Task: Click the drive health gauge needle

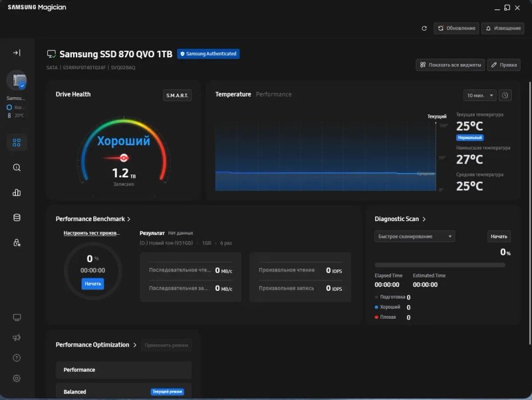Action: [117, 158]
